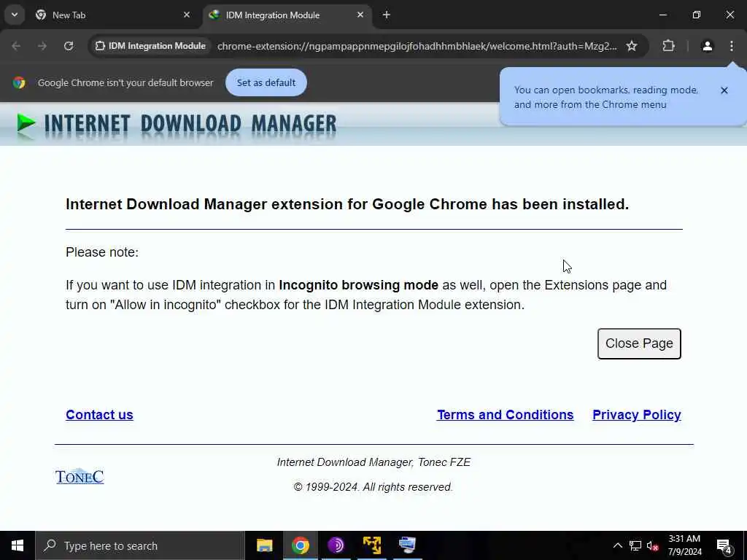Open the tab search dropdown arrow
The width and height of the screenshot is (747, 560).
(x=15, y=15)
